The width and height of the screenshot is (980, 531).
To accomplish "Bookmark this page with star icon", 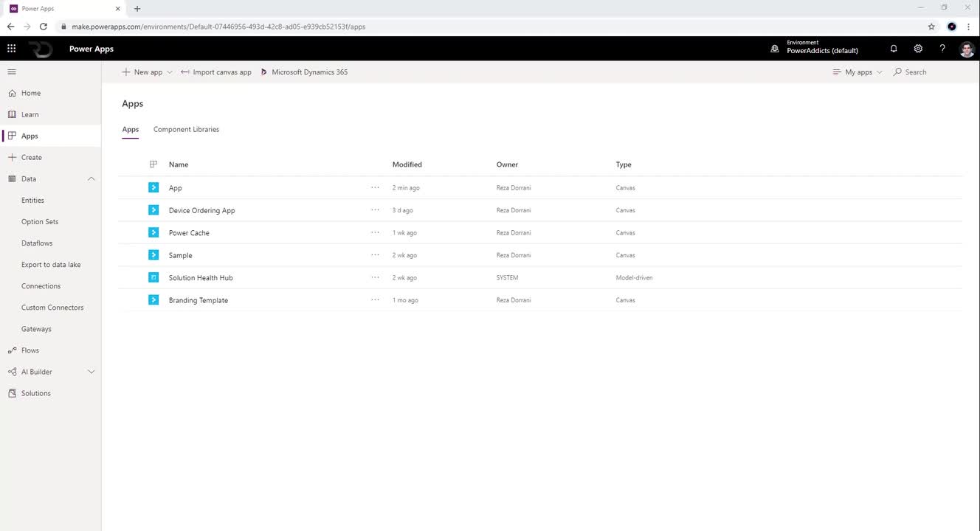I will point(931,27).
